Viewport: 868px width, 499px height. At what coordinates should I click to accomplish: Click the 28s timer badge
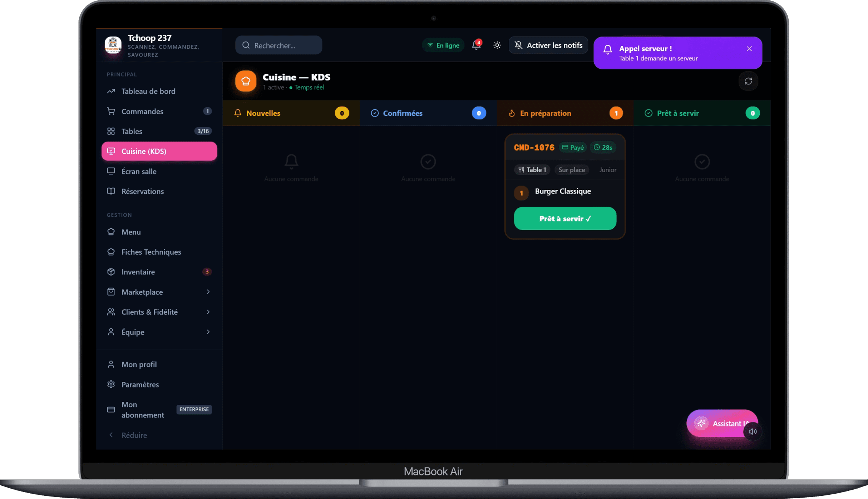click(603, 148)
